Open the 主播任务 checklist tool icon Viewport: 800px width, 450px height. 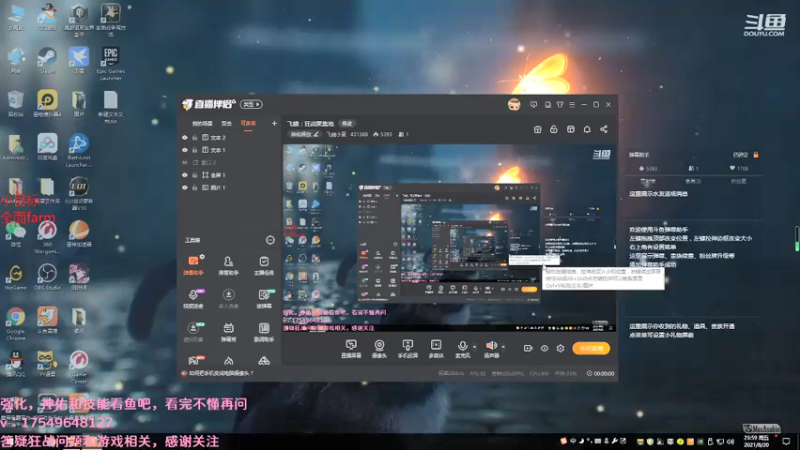click(264, 265)
